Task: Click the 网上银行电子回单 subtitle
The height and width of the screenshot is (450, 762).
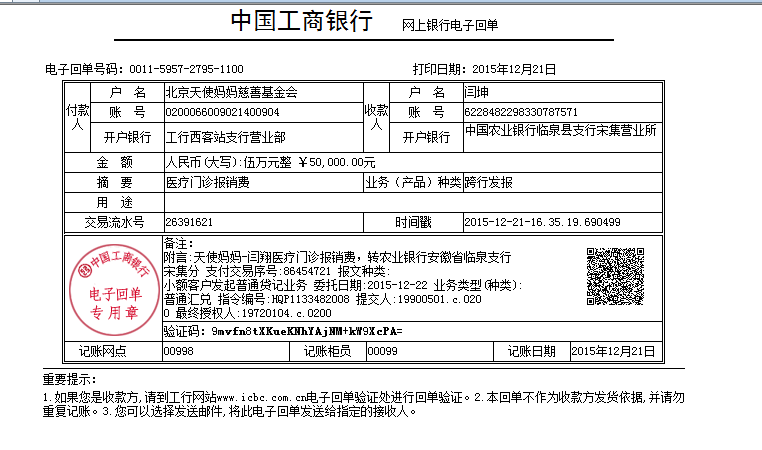Action: [450, 25]
